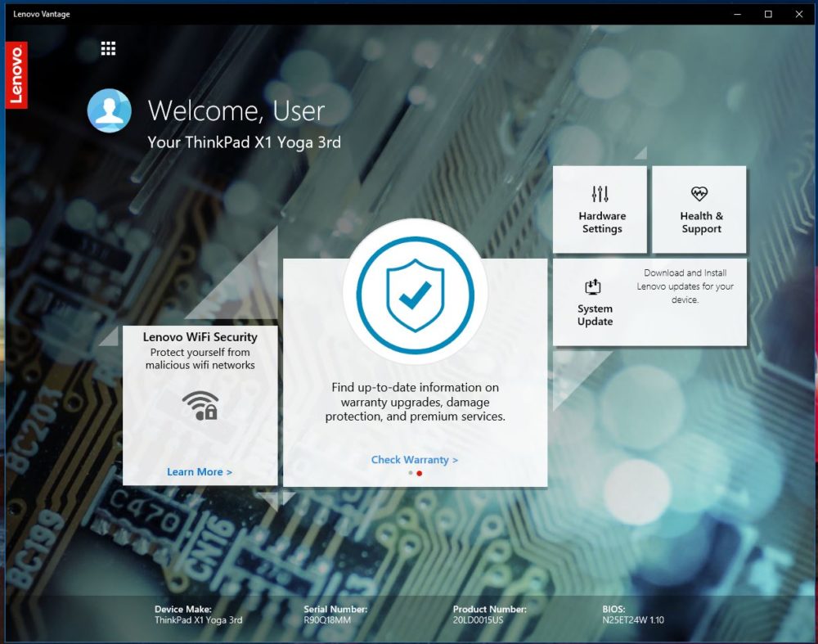Close the Lenovo Vantage window

[798, 14]
